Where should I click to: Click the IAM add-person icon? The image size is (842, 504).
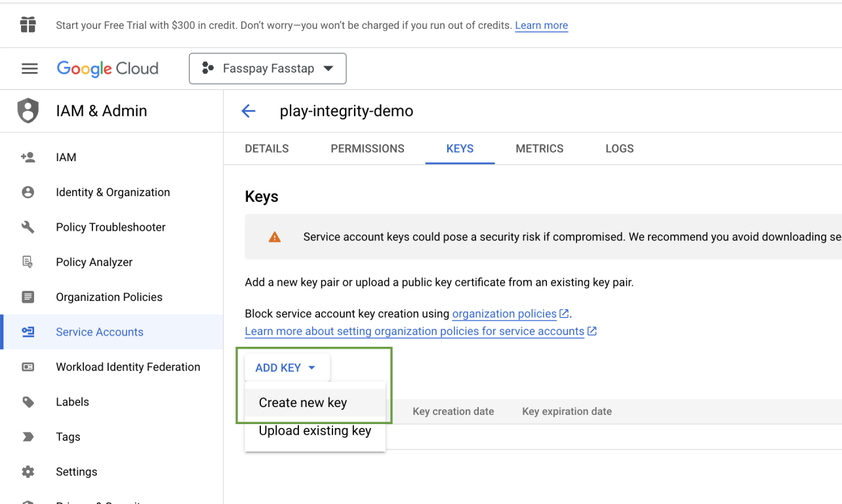(x=28, y=157)
